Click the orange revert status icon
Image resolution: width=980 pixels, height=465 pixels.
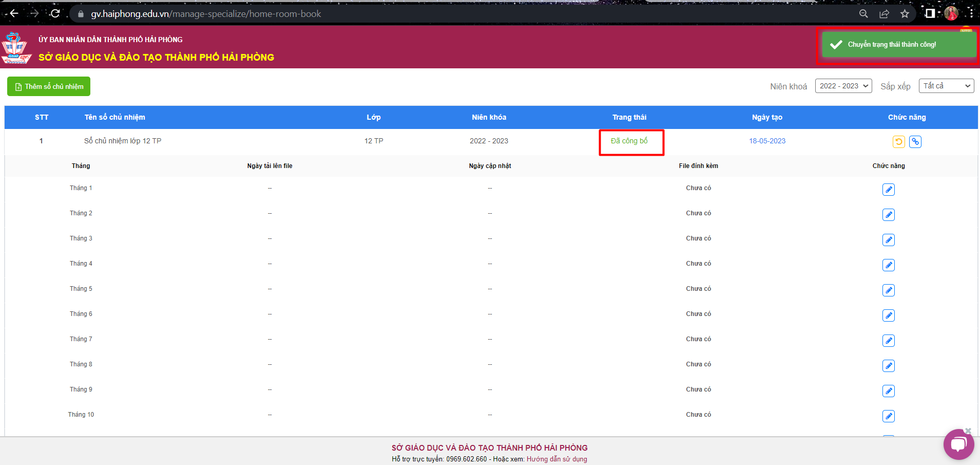point(898,142)
